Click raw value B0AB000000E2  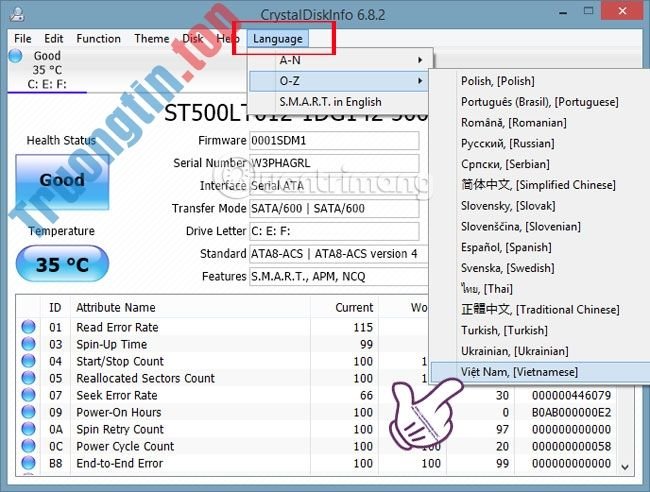click(571, 412)
